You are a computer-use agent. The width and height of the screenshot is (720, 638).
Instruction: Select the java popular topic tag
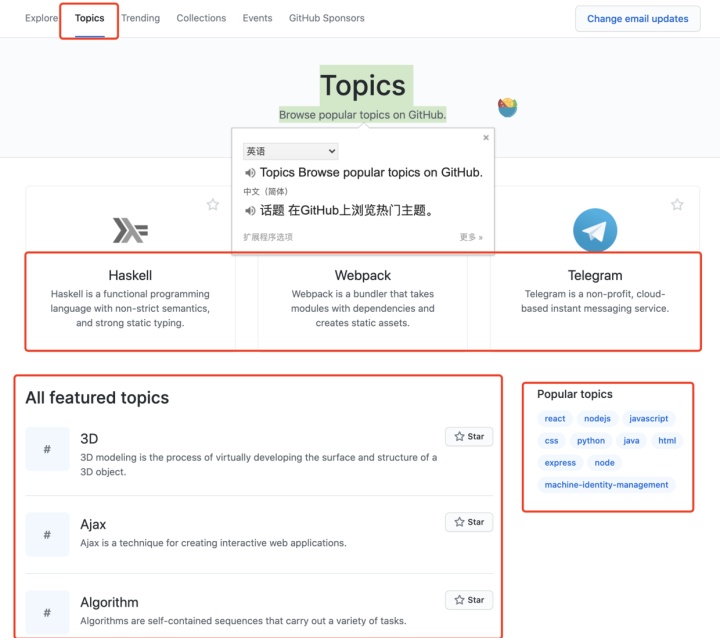tap(631, 440)
